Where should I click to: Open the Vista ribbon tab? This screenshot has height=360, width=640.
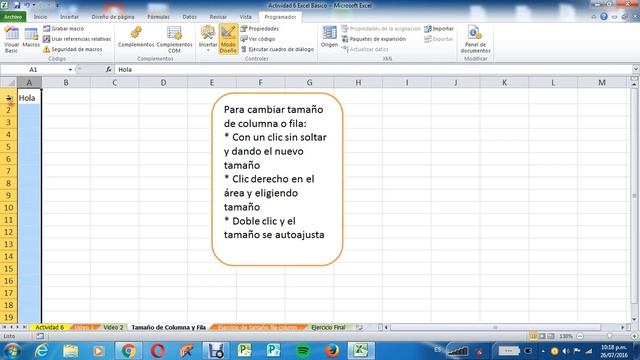tap(246, 17)
